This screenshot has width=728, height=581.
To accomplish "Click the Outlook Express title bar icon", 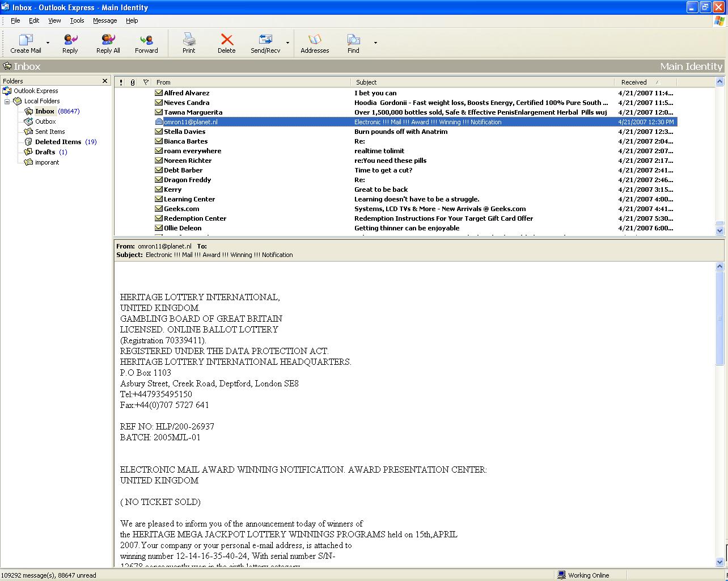I will [6, 7].
